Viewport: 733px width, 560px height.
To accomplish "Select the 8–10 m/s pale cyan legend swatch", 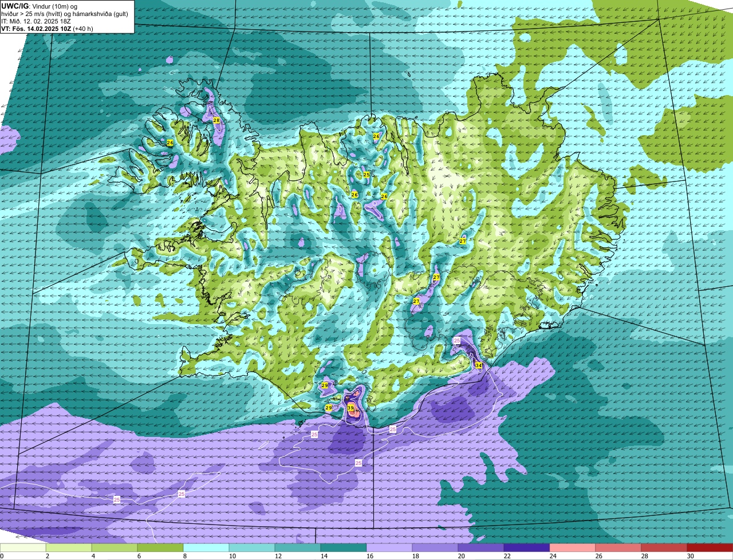I will tap(206, 548).
